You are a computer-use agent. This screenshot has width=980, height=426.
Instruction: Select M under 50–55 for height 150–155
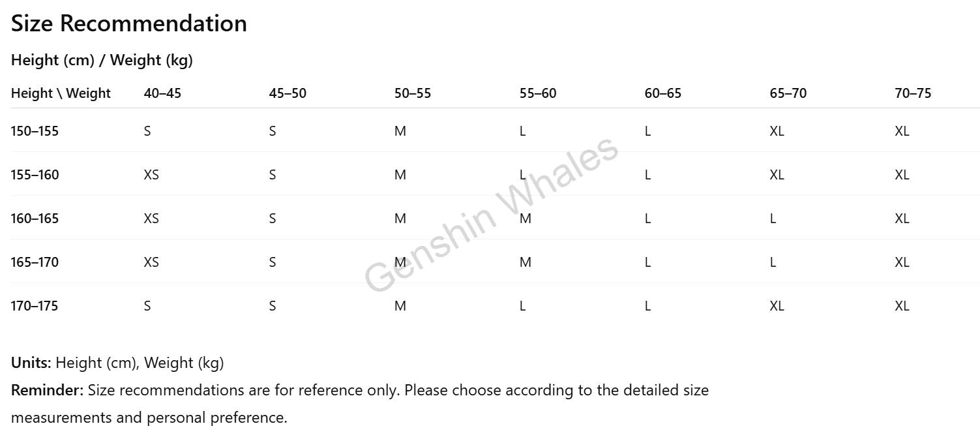400,131
